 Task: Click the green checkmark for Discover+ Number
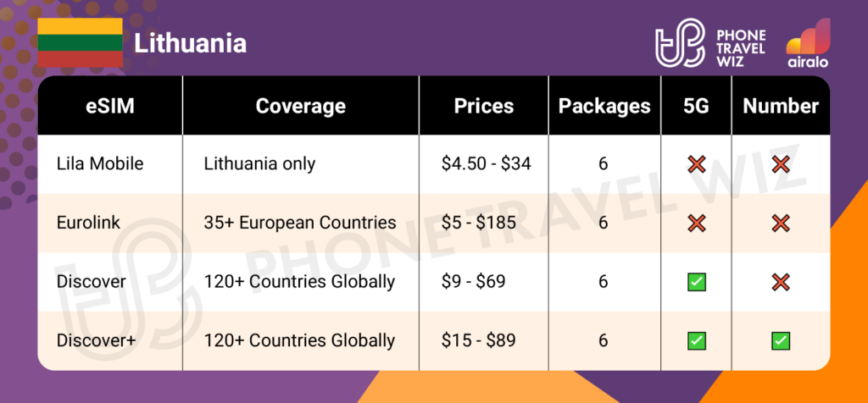click(x=781, y=340)
